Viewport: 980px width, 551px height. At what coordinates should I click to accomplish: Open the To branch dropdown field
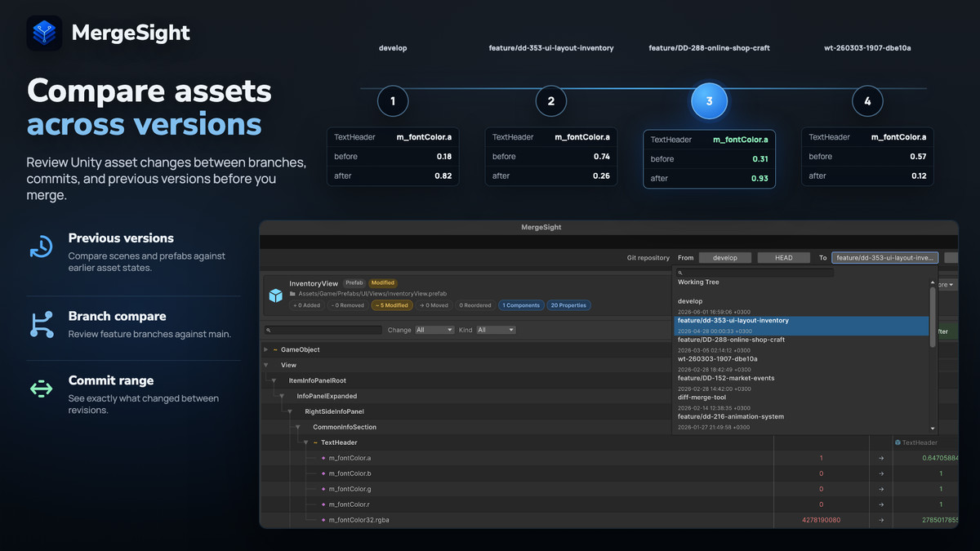885,257
